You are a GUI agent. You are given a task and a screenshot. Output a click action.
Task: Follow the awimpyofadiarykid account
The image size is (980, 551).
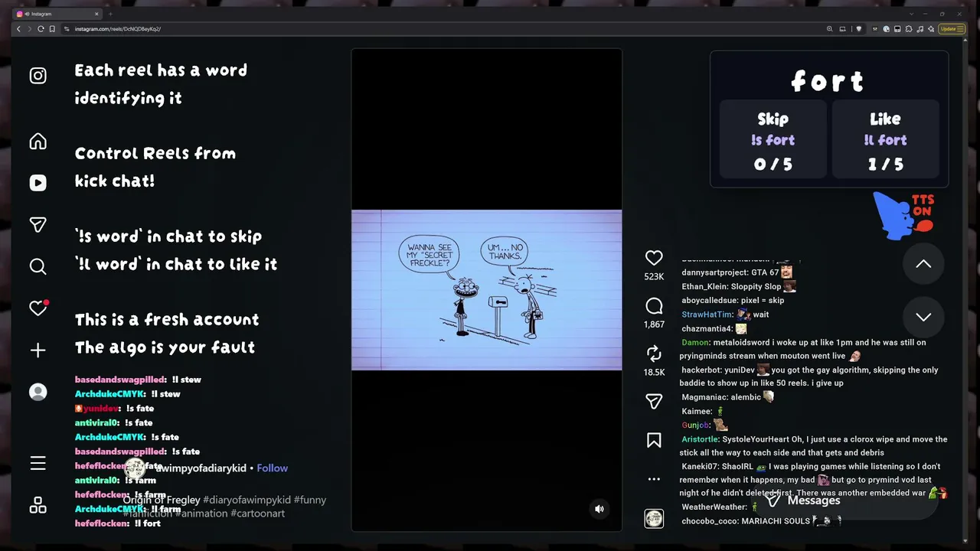click(x=272, y=468)
